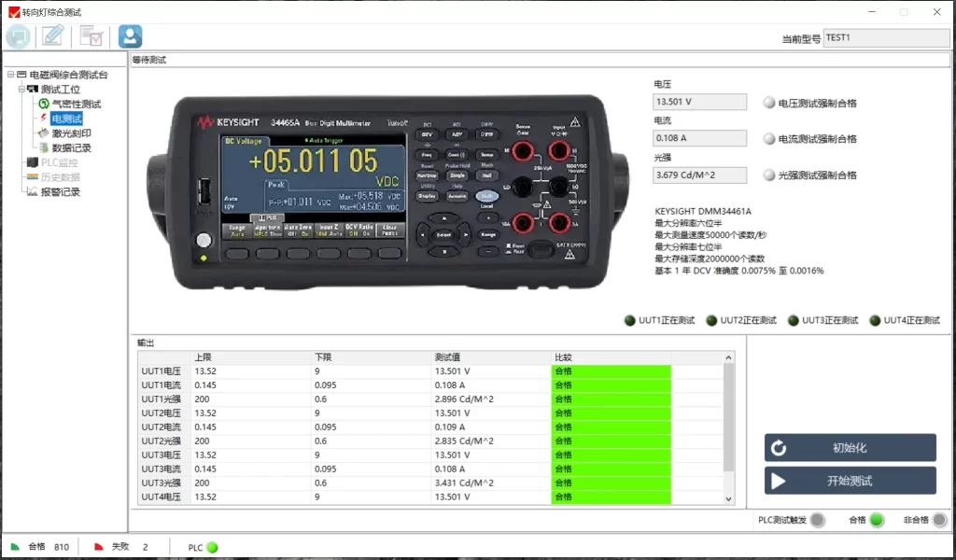Image resolution: width=956 pixels, height=560 pixels.
Task: Open the user account icon
Action: 130,36
